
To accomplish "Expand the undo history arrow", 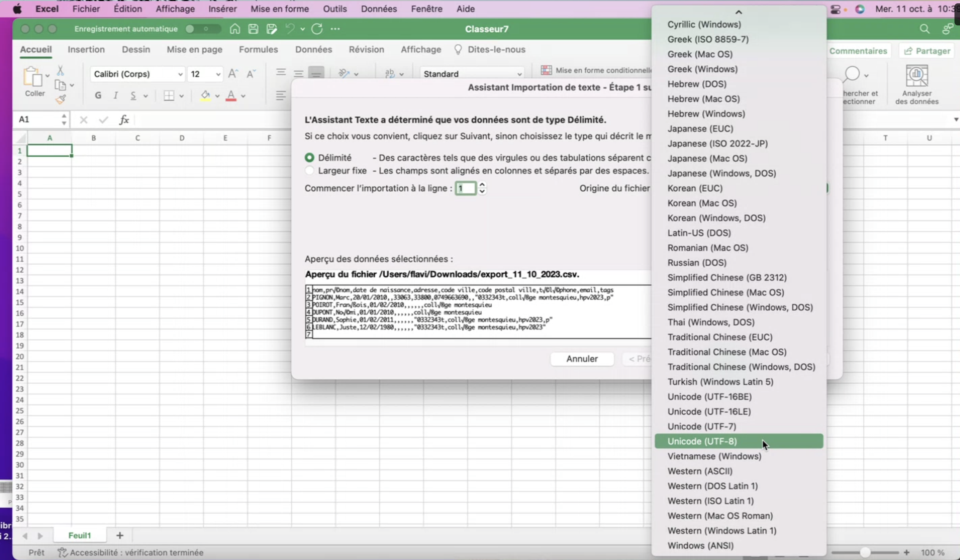I will (x=302, y=29).
